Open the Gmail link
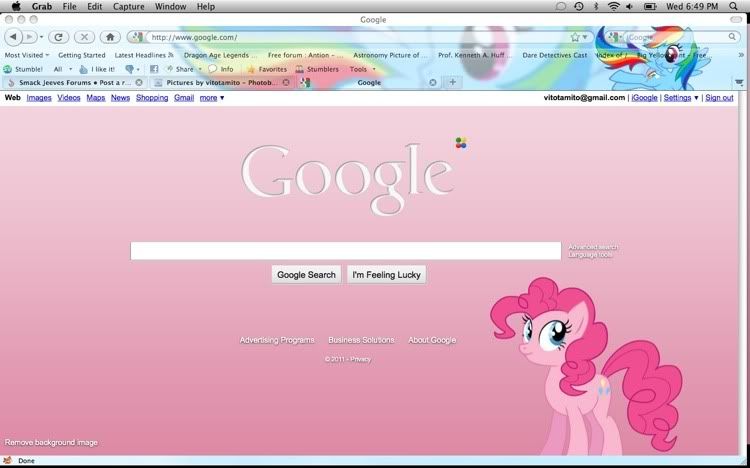750x468 pixels. [184, 98]
